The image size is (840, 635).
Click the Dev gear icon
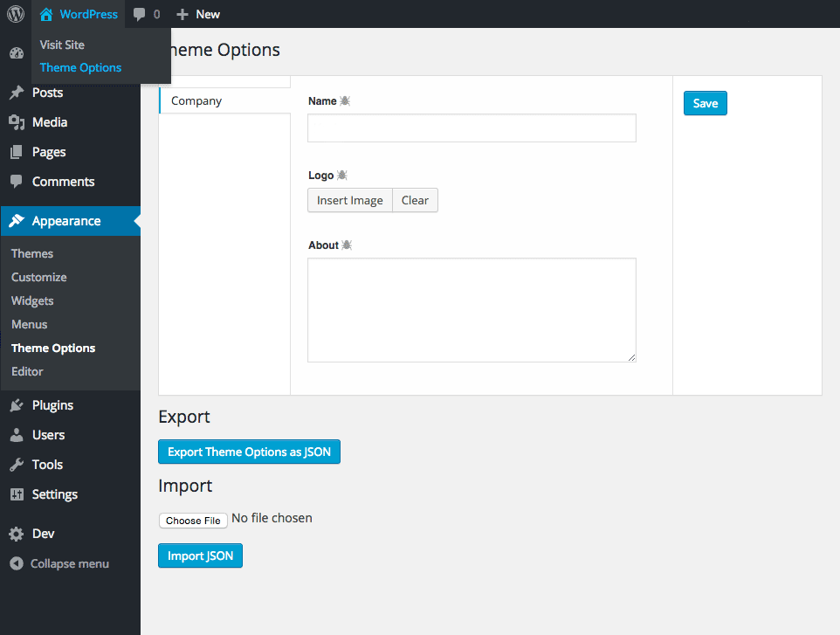pos(17,534)
